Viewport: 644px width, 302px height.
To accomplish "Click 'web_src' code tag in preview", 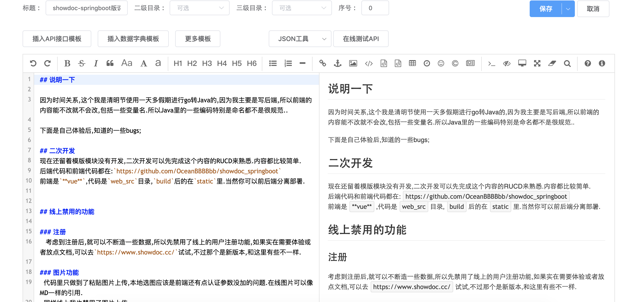I will (x=414, y=207).
